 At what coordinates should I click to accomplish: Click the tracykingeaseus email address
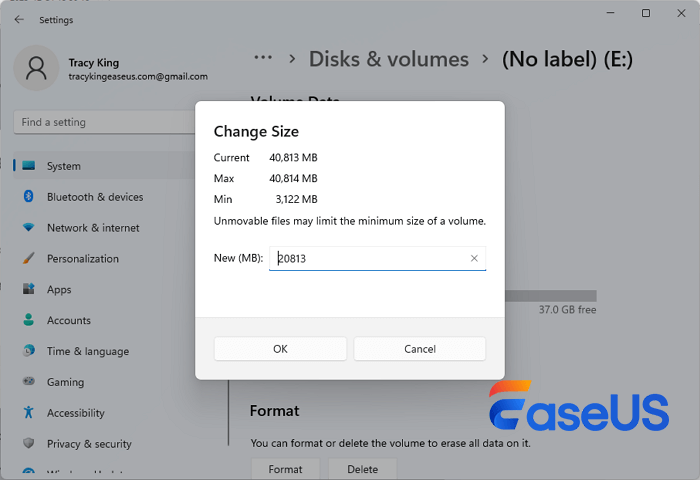click(138, 77)
